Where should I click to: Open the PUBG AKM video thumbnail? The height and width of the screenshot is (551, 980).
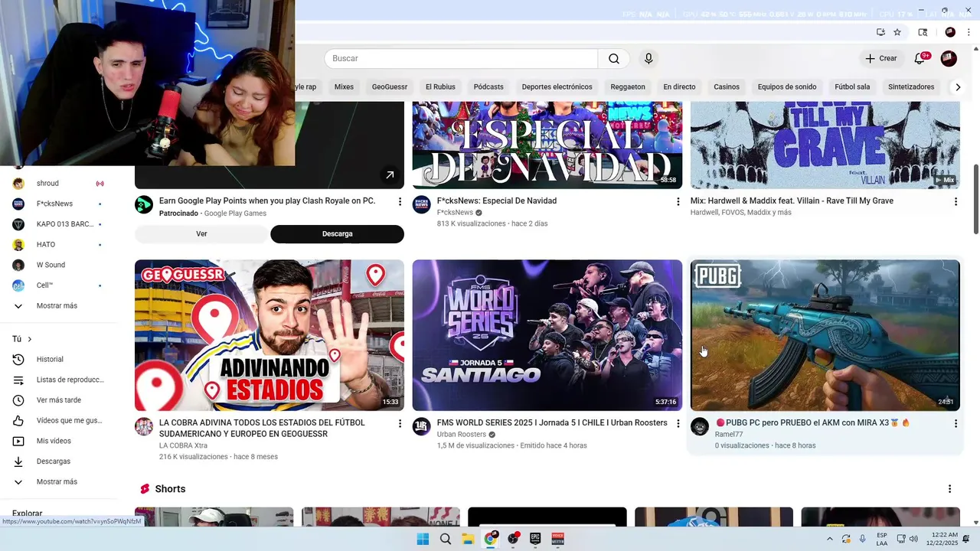coord(825,335)
